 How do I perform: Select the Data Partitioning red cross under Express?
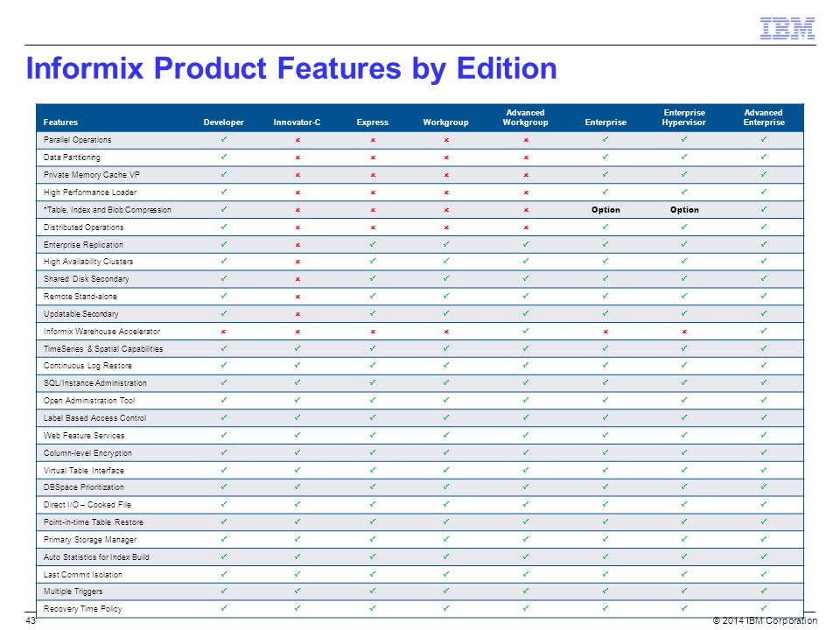pyautogui.click(x=373, y=157)
